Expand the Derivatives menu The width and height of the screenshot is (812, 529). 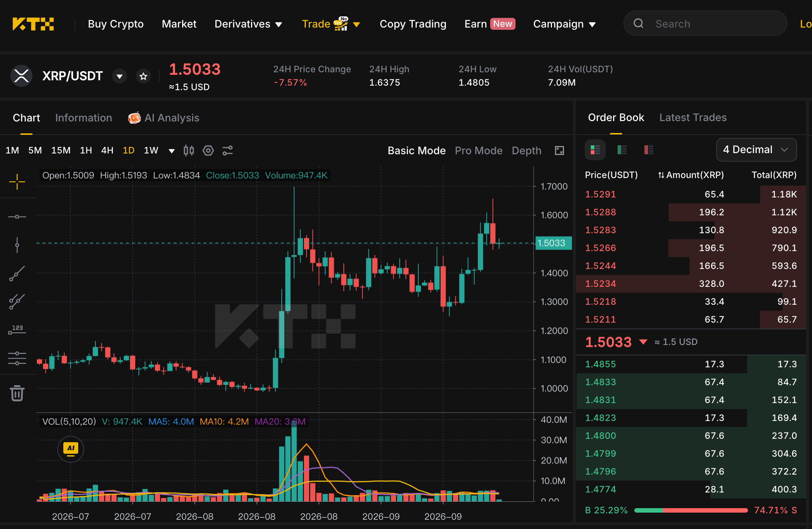tap(248, 24)
